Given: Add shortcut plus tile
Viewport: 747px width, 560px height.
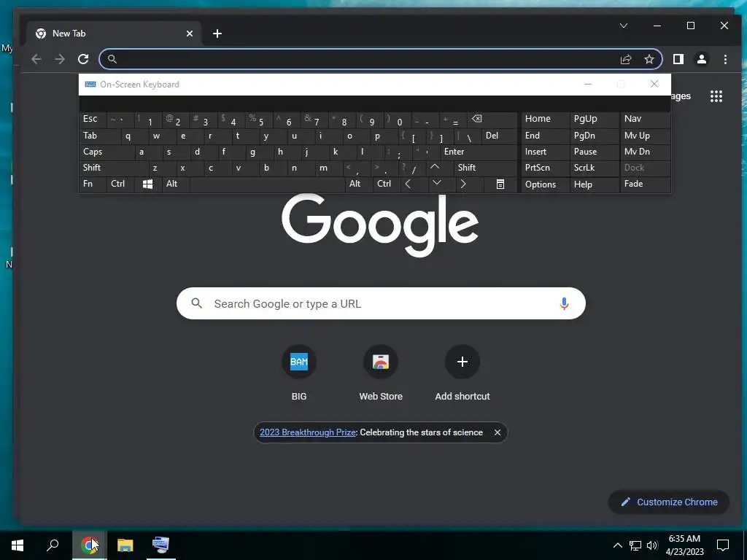Looking at the screenshot, I should (462, 373).
